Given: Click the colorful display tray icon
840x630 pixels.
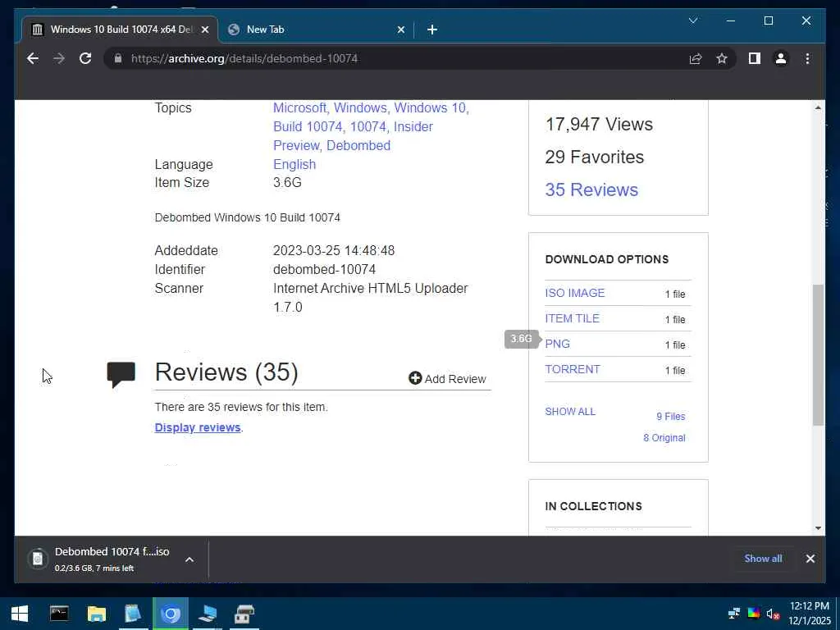Looking at the screenshot, I should tap(753, 614).
